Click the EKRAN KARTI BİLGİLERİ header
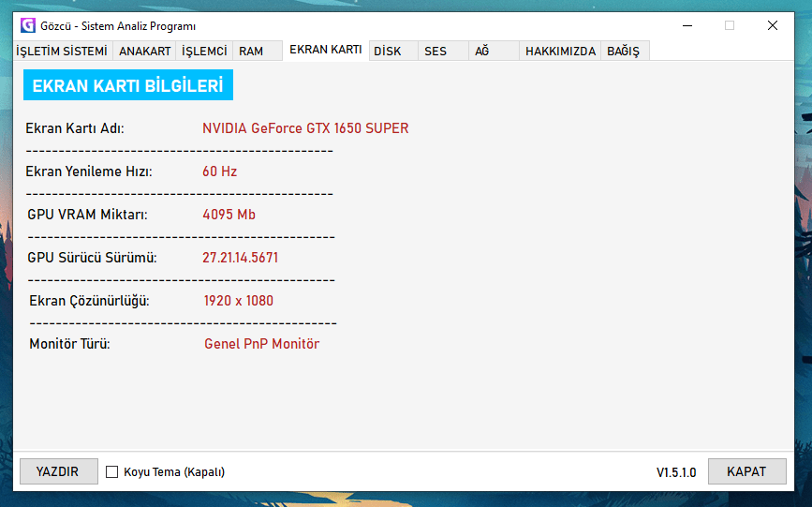 pyautogui.click(x=128, y=85)
